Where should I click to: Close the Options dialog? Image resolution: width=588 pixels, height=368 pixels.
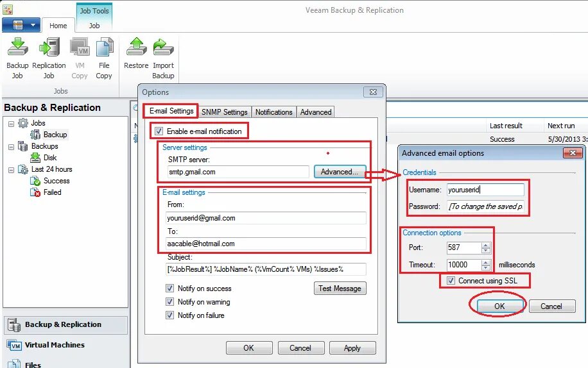373,92
